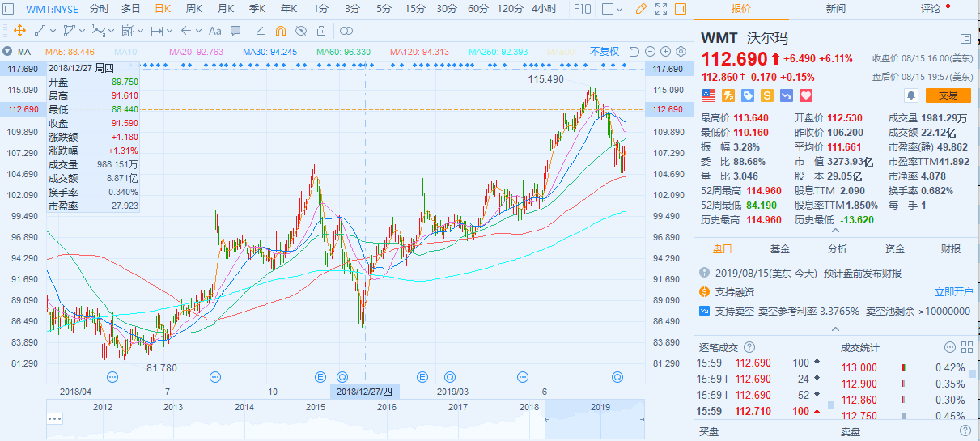Select the 周K weekly chart
The image size is (980, 441).
click(x=194, y=9)
